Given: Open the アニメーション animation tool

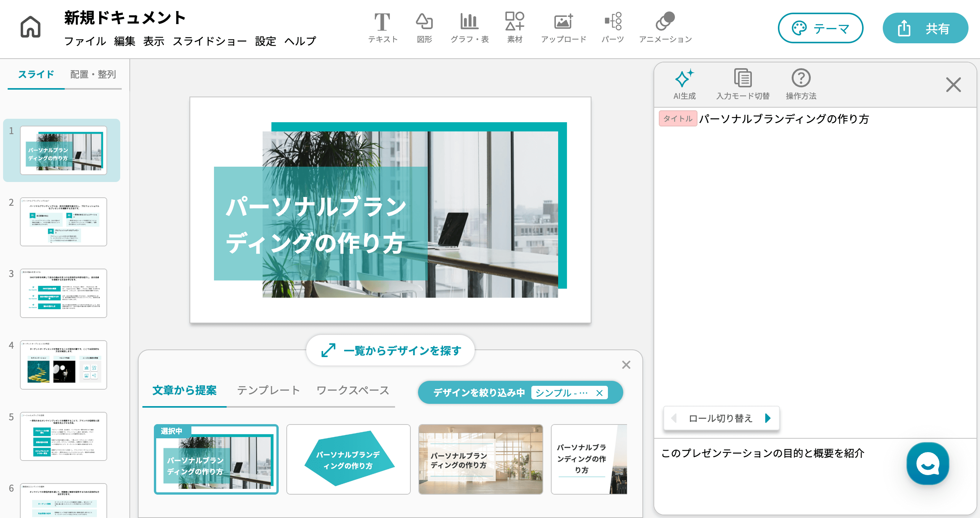Looking at the screenshot, I should (x=665, y=28).
